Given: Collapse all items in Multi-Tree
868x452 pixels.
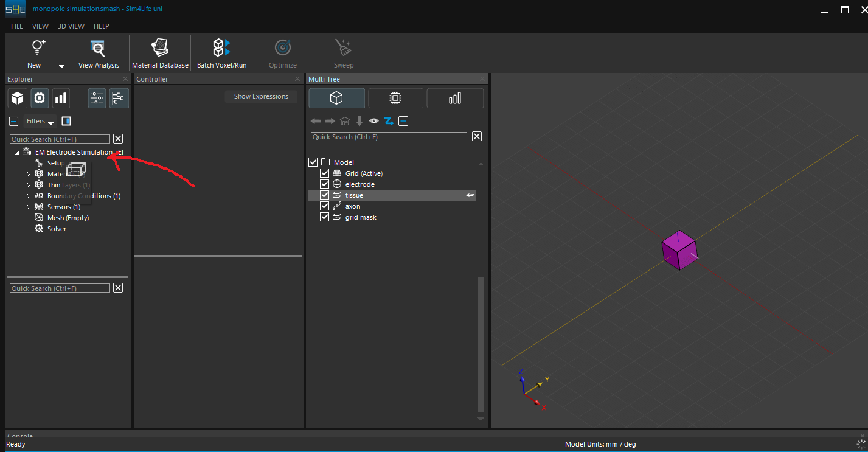Looking at the screenshot, I should pyautogui.click(x=403, y=121).
